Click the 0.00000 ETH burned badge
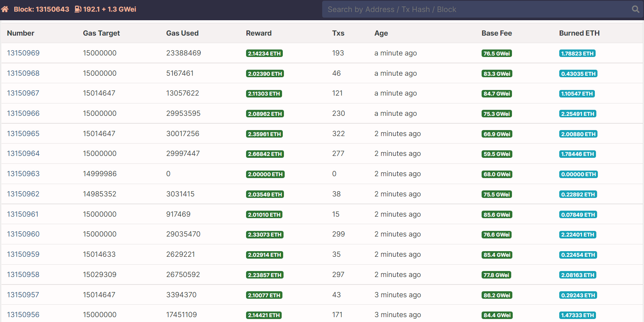Viewport: 644px width, 322px height. pos(578,174)
